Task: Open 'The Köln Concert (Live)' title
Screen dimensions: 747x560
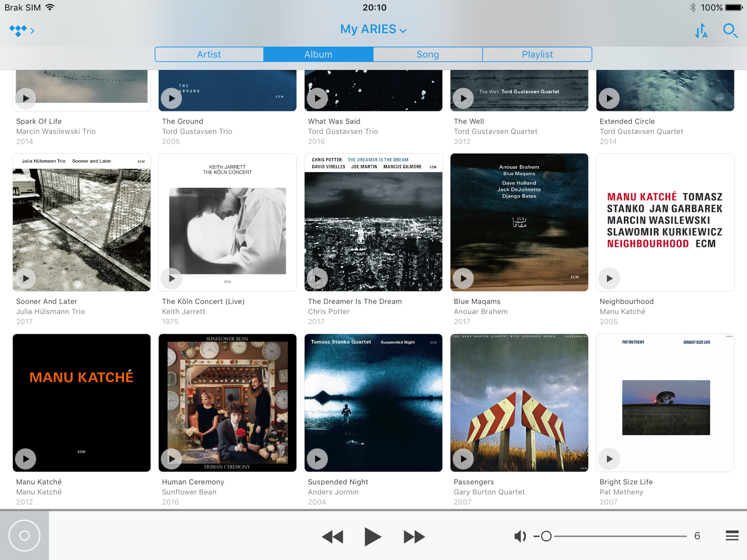Action: (x=203, y=301)
